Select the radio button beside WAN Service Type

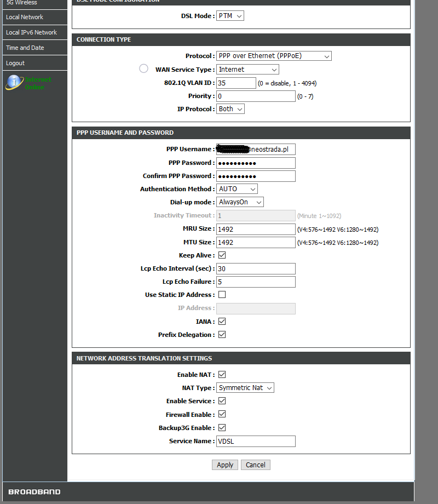tap(143, 68)
